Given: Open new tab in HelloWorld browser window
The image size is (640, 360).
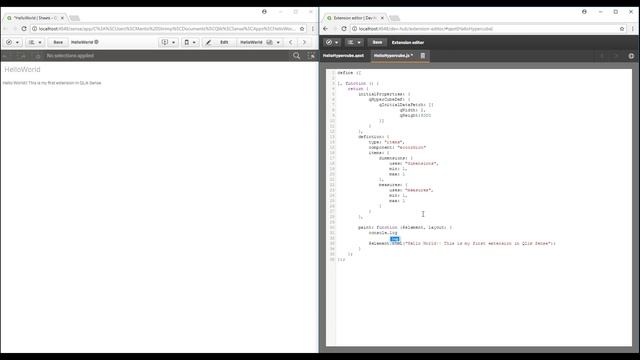Looking at the screenshot, I should [75, 18].
